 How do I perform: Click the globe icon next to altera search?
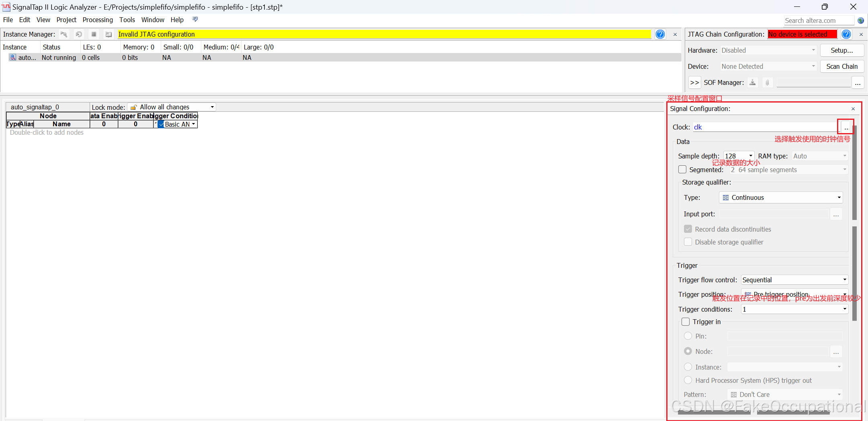tap(861, 21)
